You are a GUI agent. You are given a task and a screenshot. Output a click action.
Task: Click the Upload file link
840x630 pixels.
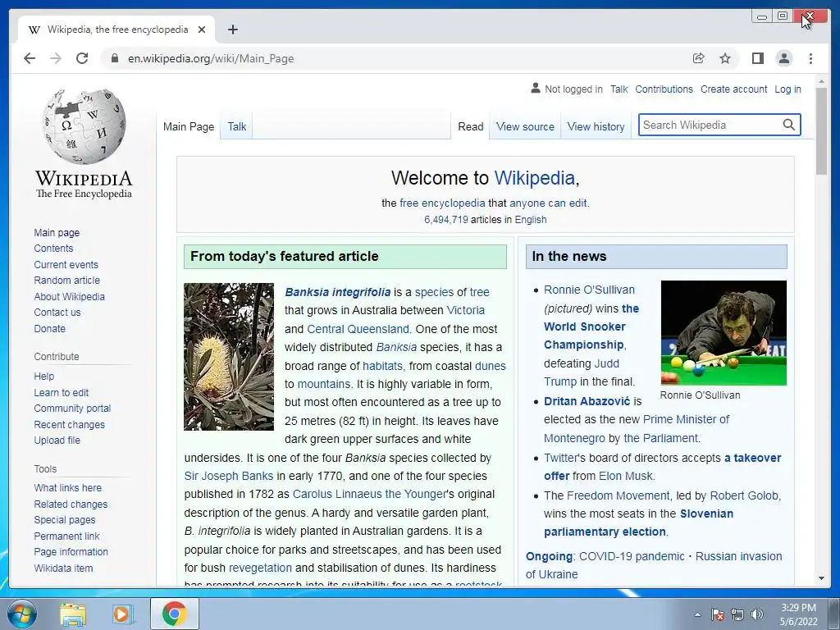click(57, 440)
